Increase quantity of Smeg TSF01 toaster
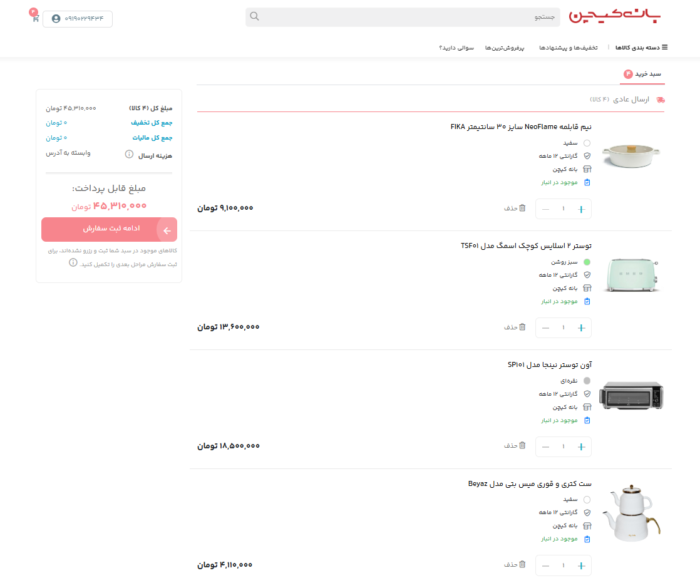Viewport: 700px width, 588px height. [x=581, y=328]
